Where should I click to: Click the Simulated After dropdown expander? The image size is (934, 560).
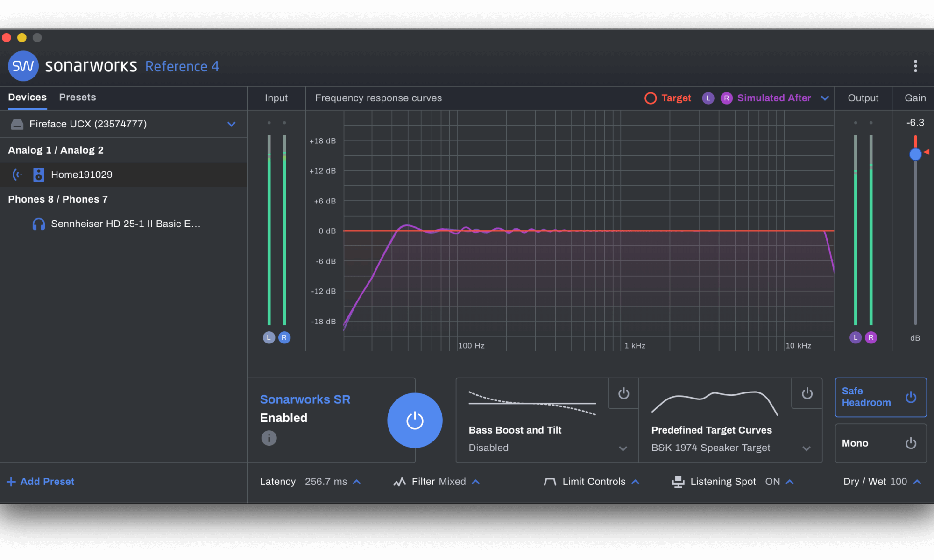(825, 98)
